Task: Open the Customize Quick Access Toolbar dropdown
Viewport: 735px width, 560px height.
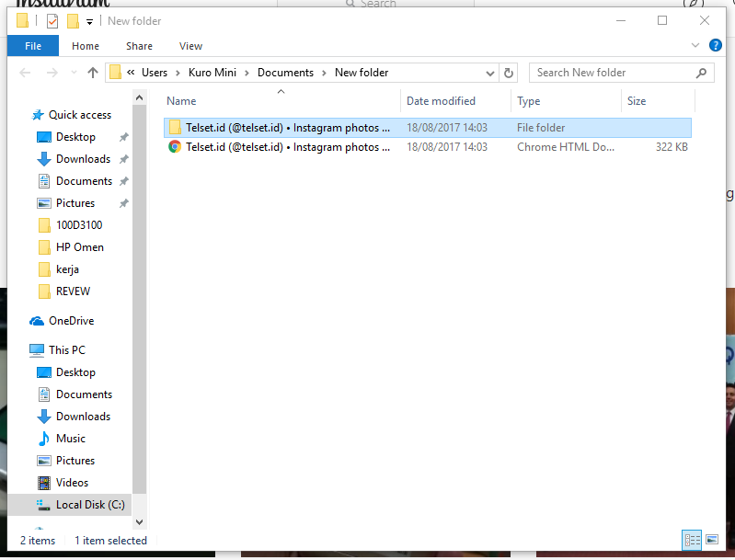Action: pyautogui.click(x=89, y=21)
